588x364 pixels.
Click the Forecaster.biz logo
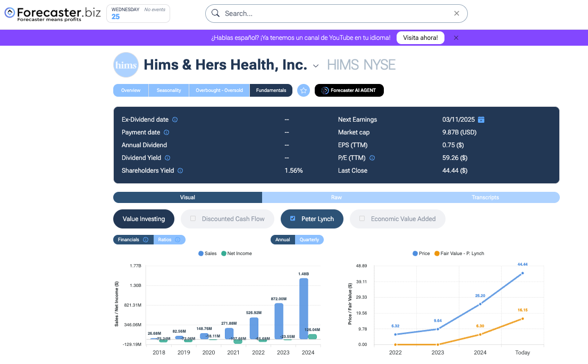click(53, 14)
